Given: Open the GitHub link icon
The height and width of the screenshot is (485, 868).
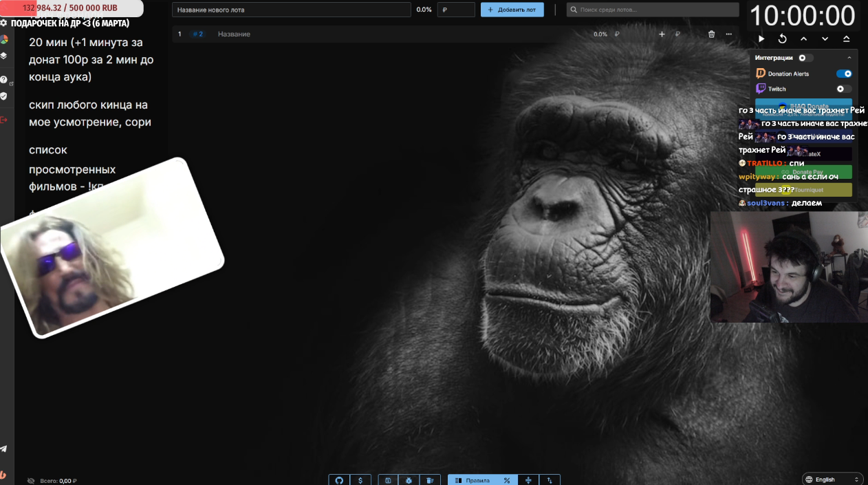Looking at the screenshot, I should click(x=339, y=480).
